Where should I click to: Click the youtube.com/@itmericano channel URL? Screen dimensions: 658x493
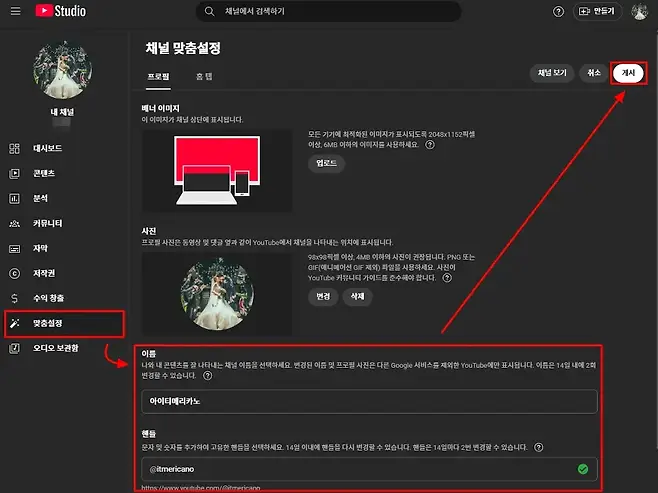[x=201, y=488]
